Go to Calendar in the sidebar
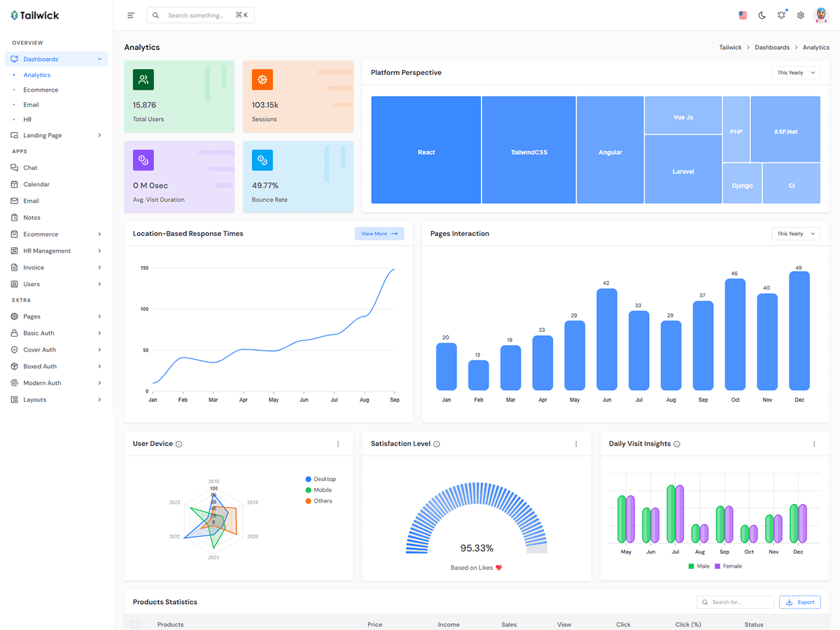Screen dimensions: 840x630 [x=36, y=184]
